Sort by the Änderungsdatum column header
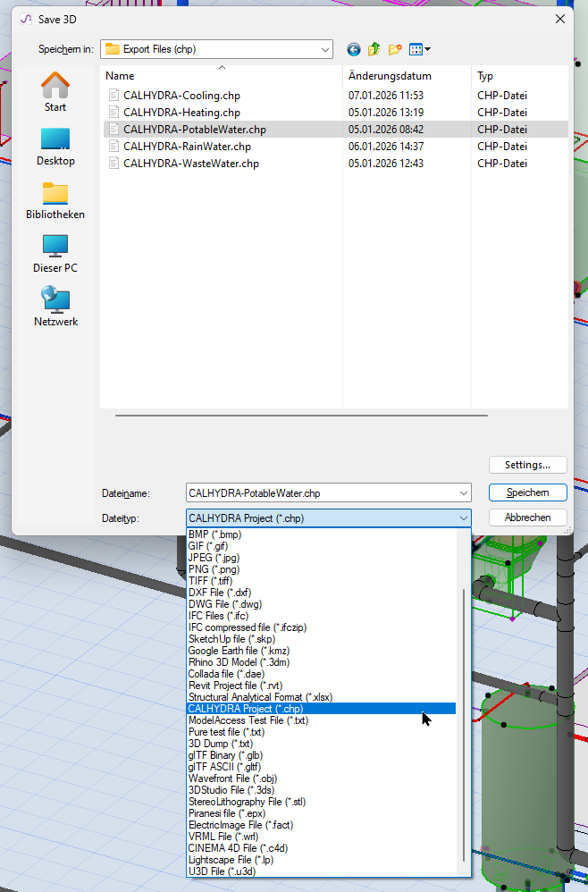This screenshot has width=588, height=892. [x=407, y=76]
